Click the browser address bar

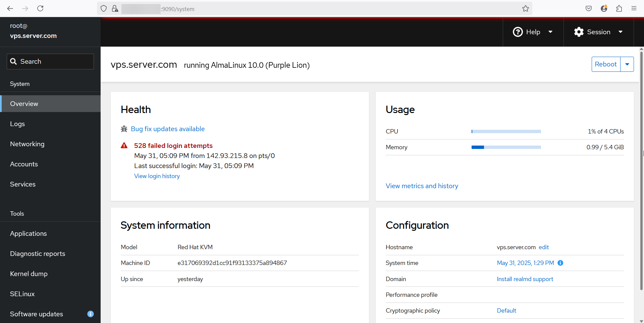[x=315, y=9]
